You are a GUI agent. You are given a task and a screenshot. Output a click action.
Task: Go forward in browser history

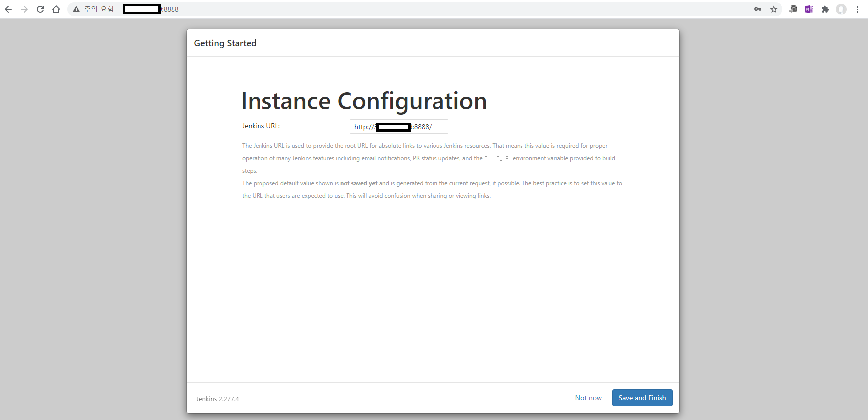click(x=24, y=9)
